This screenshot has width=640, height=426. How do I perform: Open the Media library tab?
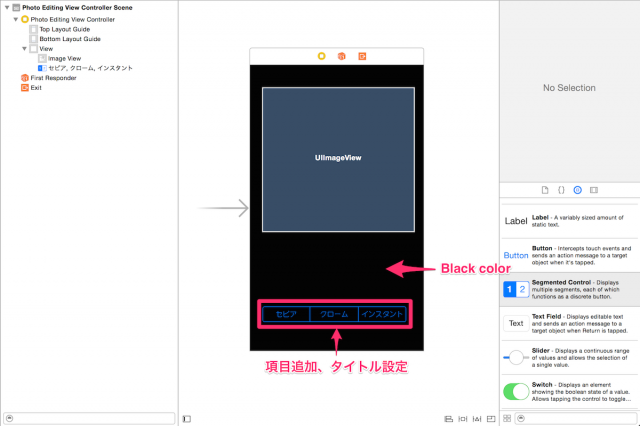pyautogui.click(x=594, y=190)
